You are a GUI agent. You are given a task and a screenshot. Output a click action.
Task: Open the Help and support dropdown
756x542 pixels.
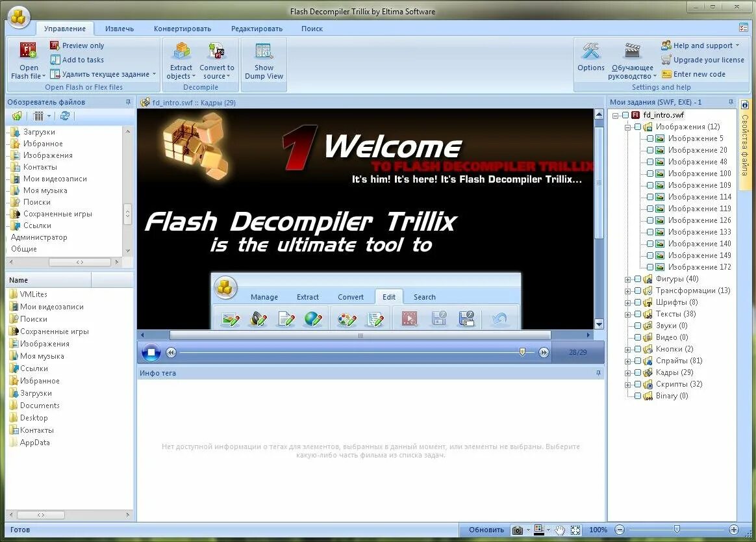(x=737, y=45)
